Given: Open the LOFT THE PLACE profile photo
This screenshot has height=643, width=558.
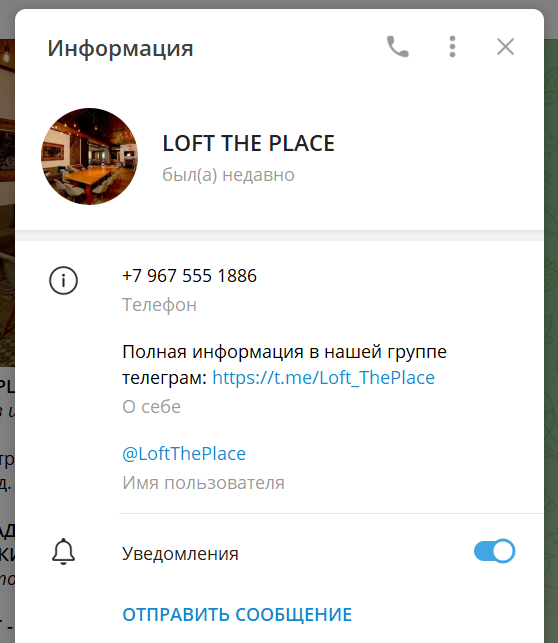Looking at the screenshot, I should [89, 156].
